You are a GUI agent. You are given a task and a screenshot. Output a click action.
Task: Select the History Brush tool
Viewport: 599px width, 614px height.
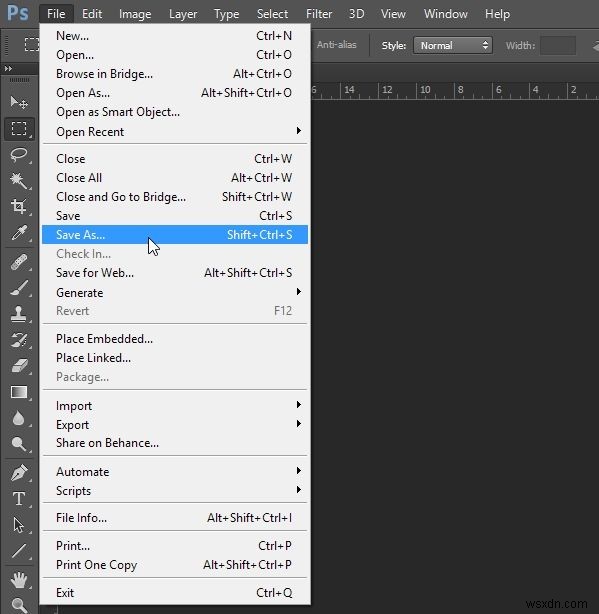(x=19, y=340)
